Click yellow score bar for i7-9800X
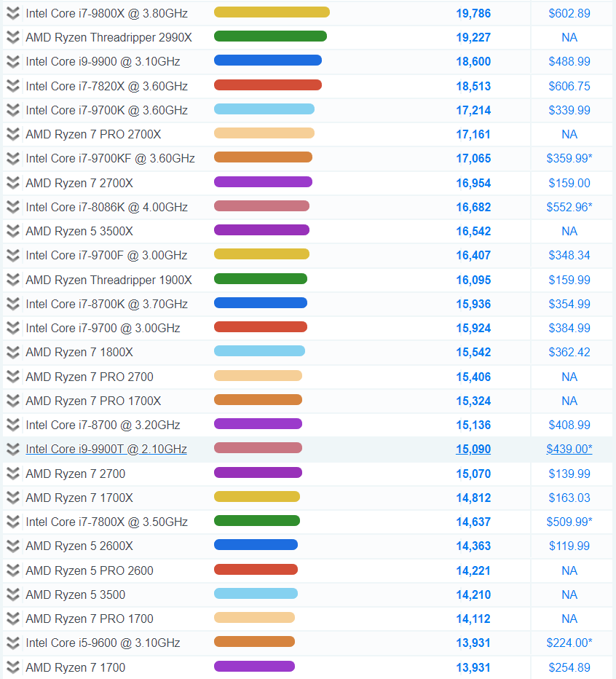Image resolution: width=616 pixels, height=679 pixels. (272, 12)
